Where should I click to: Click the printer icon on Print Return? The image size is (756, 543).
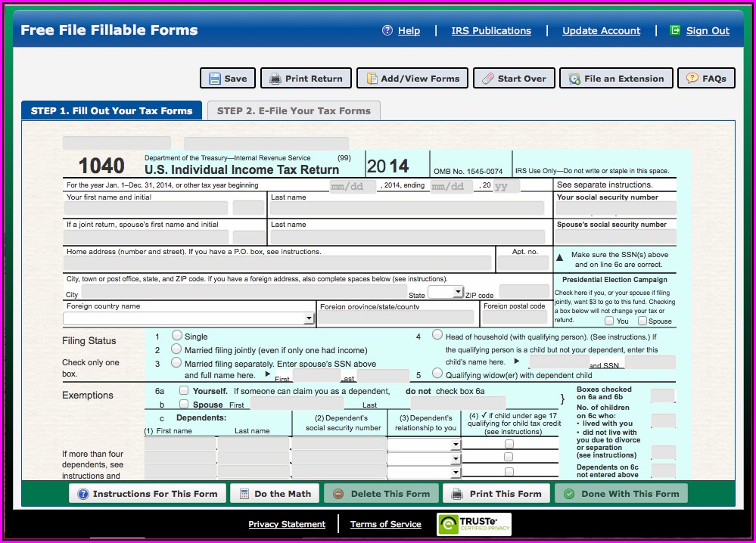pyautogui.click(x=274, y=79)
